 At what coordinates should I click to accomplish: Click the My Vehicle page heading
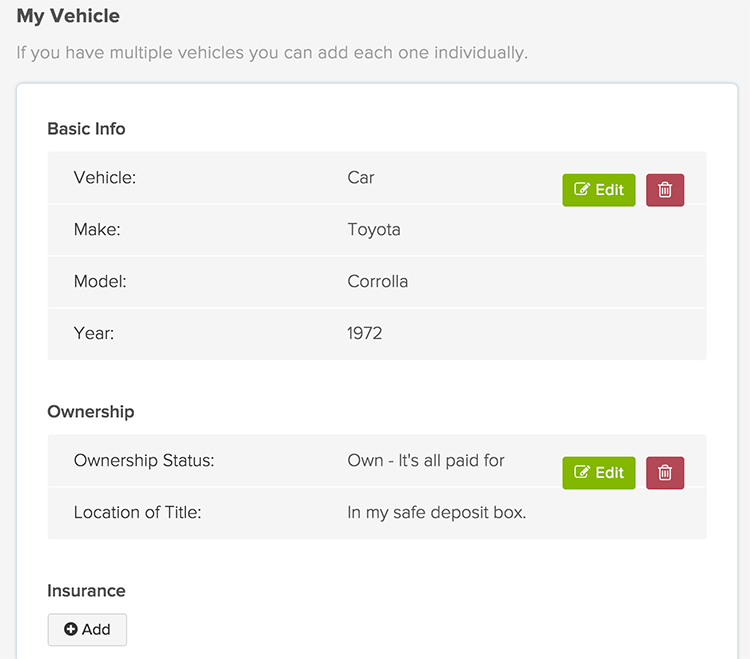68,16
